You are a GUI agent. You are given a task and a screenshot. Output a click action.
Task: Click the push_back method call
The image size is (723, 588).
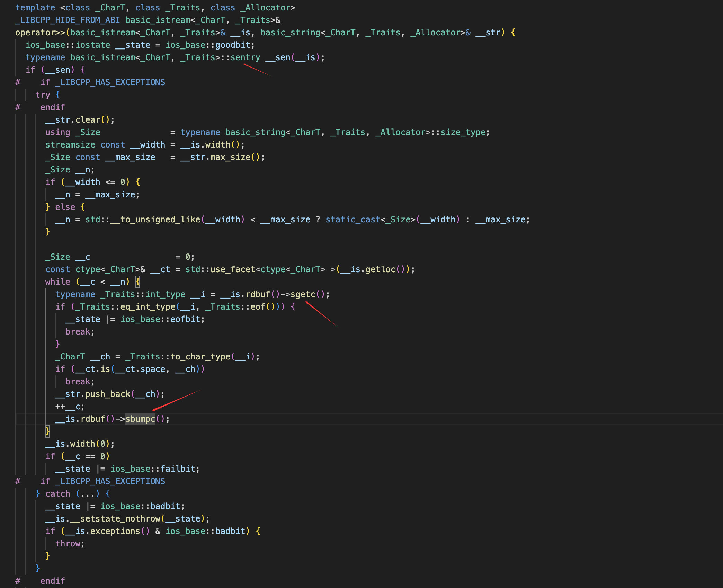click(x=108, y=394)
